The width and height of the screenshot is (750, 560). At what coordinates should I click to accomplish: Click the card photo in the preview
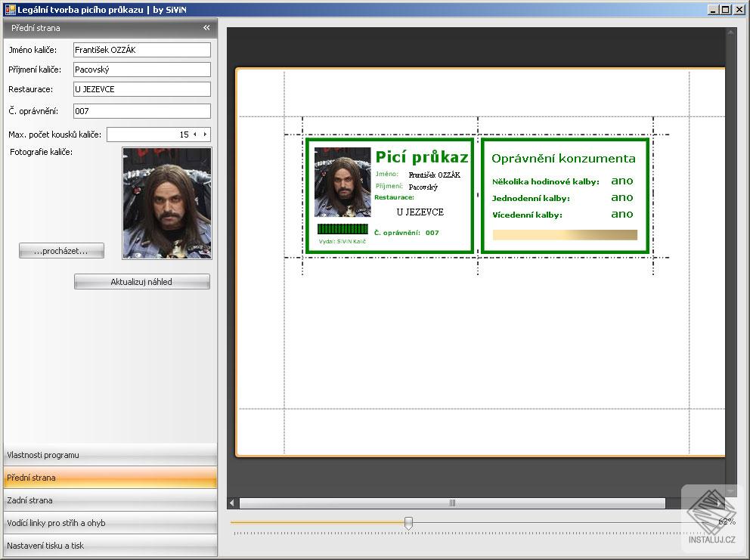click(342, 181)
